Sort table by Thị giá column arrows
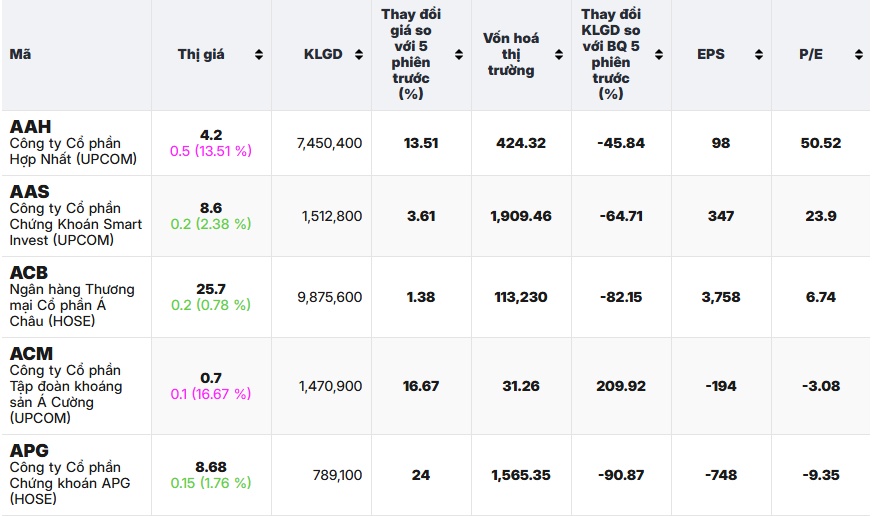 [x=259, y=54]
